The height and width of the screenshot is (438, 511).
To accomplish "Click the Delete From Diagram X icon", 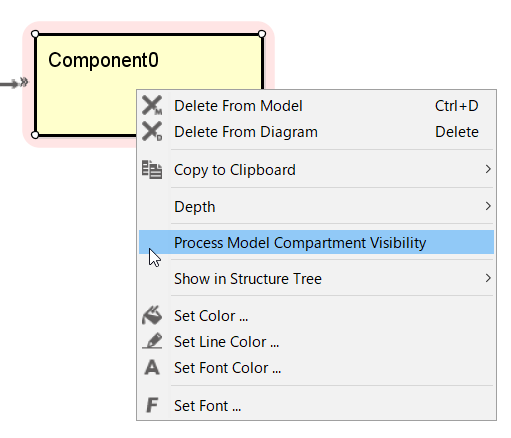I will tap(152, 131).
